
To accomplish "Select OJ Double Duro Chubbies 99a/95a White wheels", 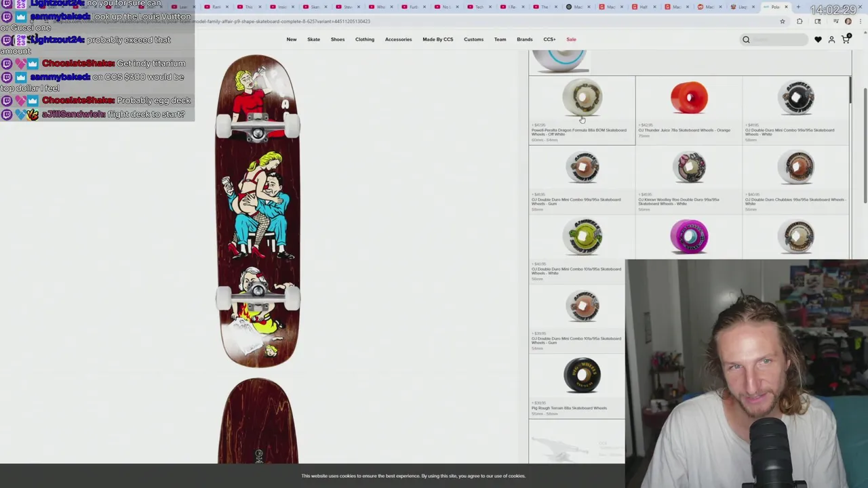I will (796, 180).
